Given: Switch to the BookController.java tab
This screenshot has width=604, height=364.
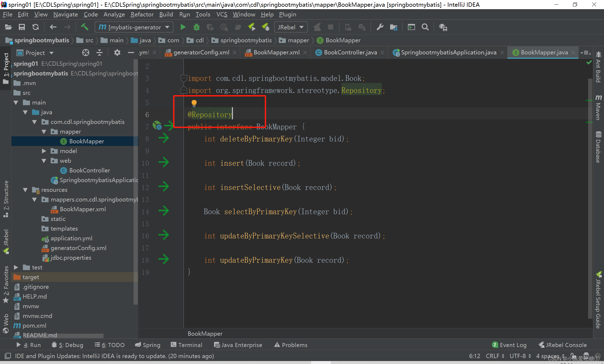Looking at the screenshot, I should pyautogui.click(x=350, y=53).
